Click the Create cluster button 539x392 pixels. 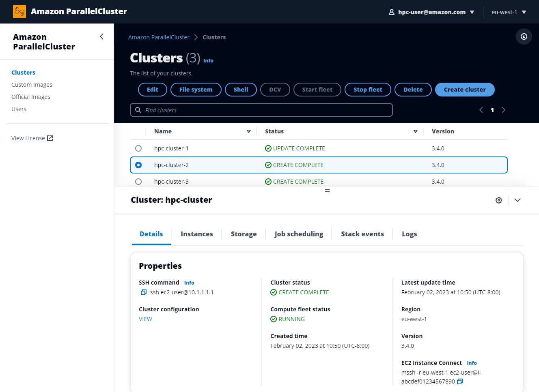pyautogui.click(x=464, y=90)
